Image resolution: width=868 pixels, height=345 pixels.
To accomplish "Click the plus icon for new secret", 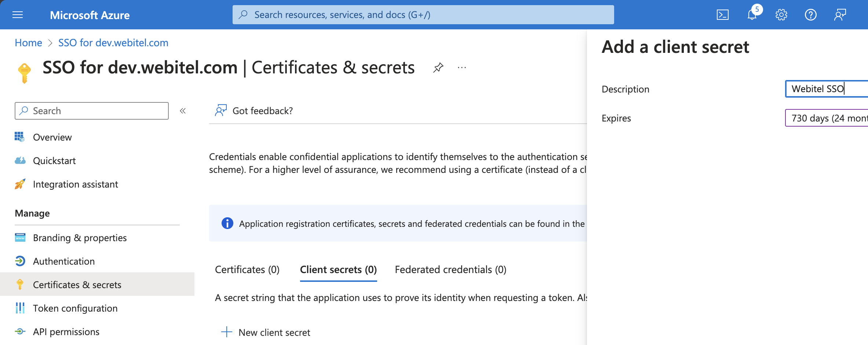I will tap(227, 332).
